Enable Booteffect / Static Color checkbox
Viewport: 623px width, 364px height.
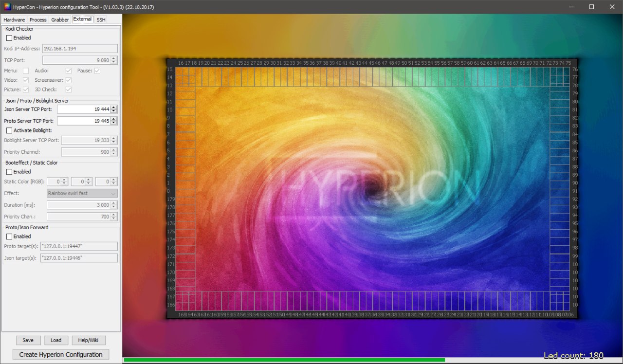coord(9,172)
